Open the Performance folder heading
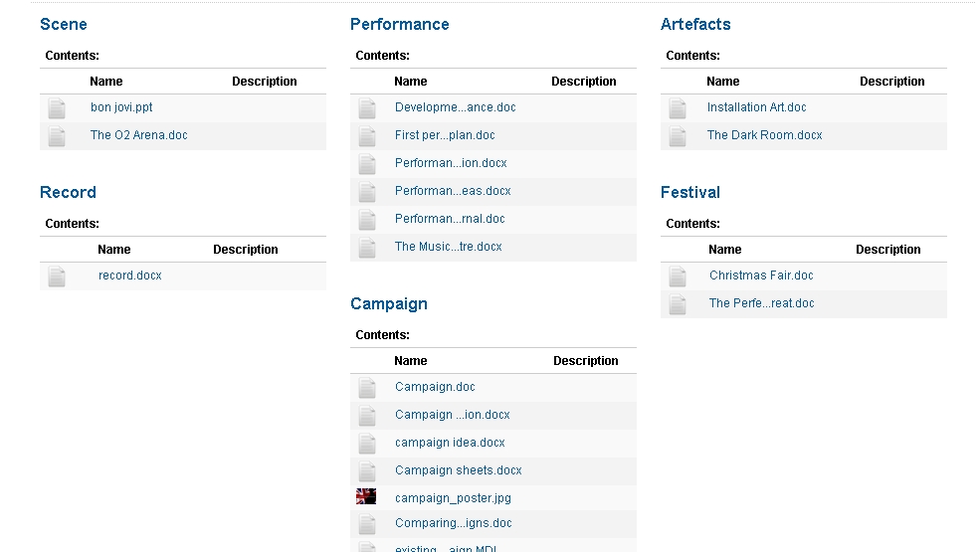Viewport: 980px width, 552px height. 400,24
